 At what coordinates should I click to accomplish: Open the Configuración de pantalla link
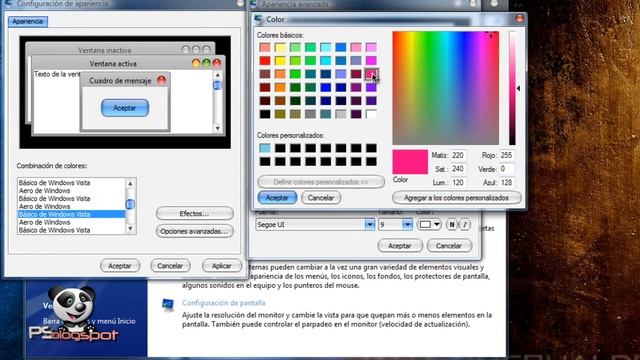(x=224, y=303)
